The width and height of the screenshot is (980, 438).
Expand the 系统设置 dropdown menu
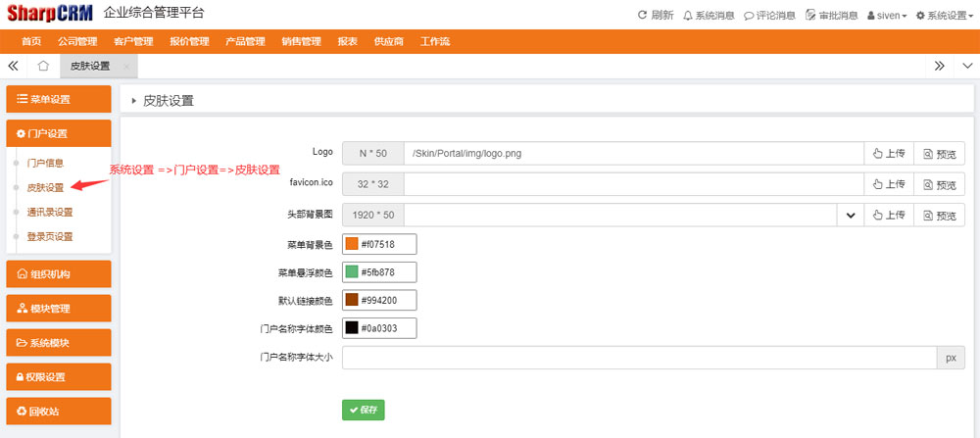pos(944,16)
